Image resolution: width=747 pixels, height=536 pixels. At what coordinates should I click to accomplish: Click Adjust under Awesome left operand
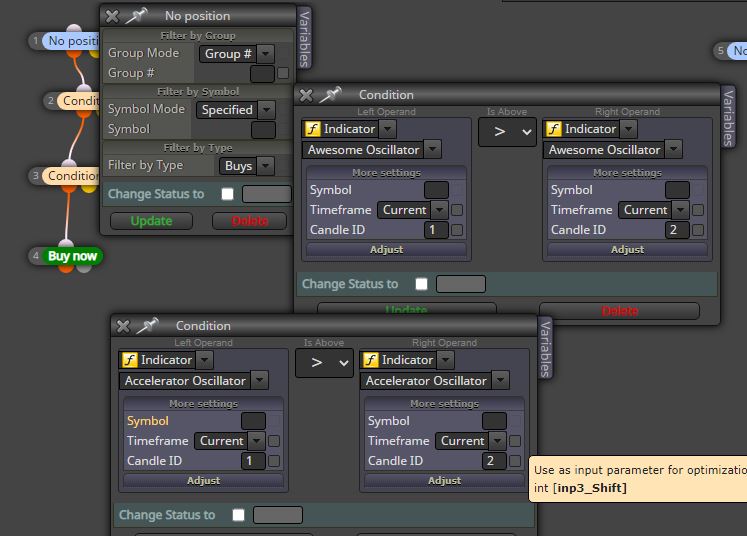386,250
